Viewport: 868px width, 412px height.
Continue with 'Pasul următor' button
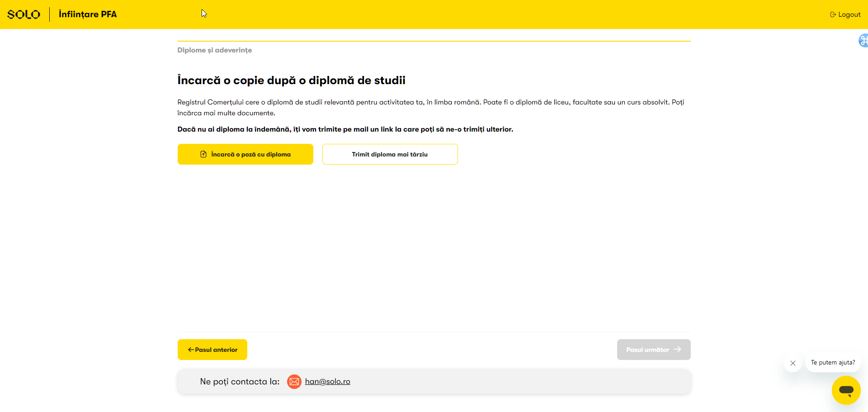tap(653, 350)
